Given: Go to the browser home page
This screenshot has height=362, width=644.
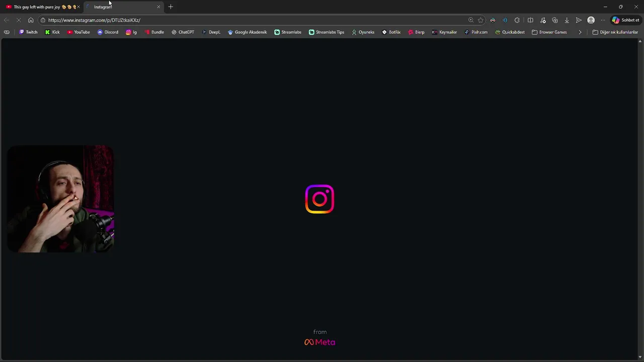Looking at the screenshot, I should tap(31, 20).
